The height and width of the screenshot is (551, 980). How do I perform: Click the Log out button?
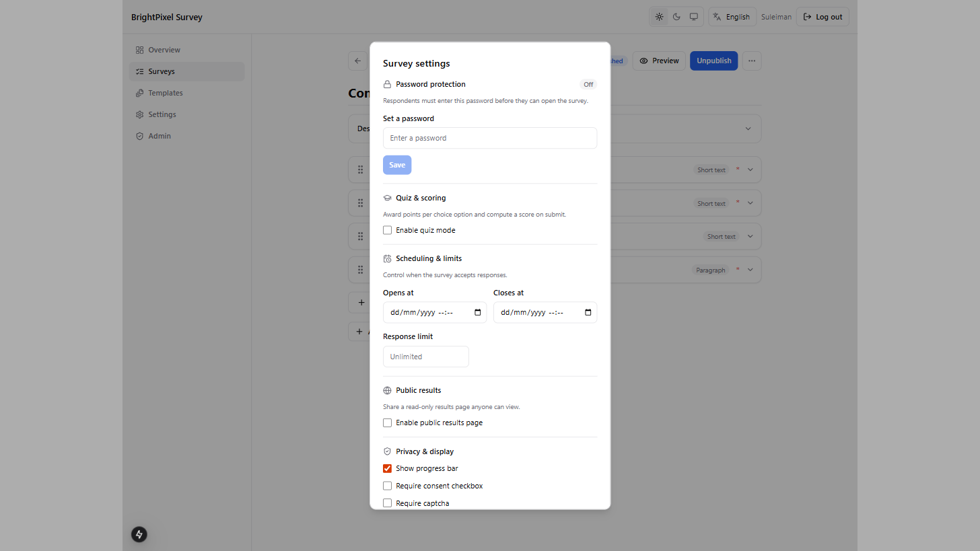(823, 17)
